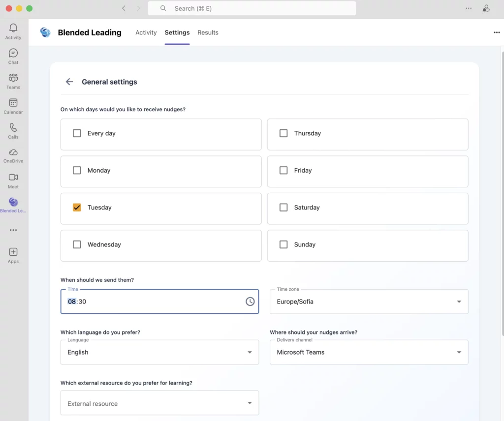Open Chat from the left sidebar
This screenshot has height=421, width=504.
pyautogui.click(x=13, y=53)
